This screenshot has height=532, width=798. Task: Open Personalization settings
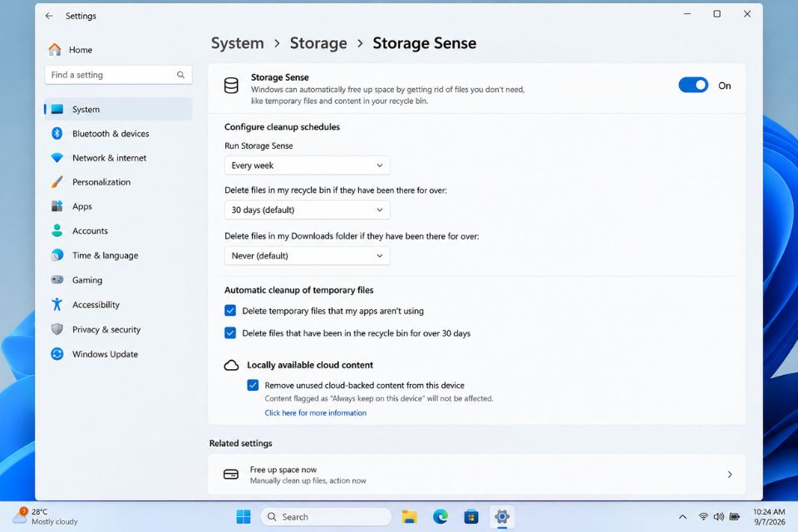[x=118, y=182]
